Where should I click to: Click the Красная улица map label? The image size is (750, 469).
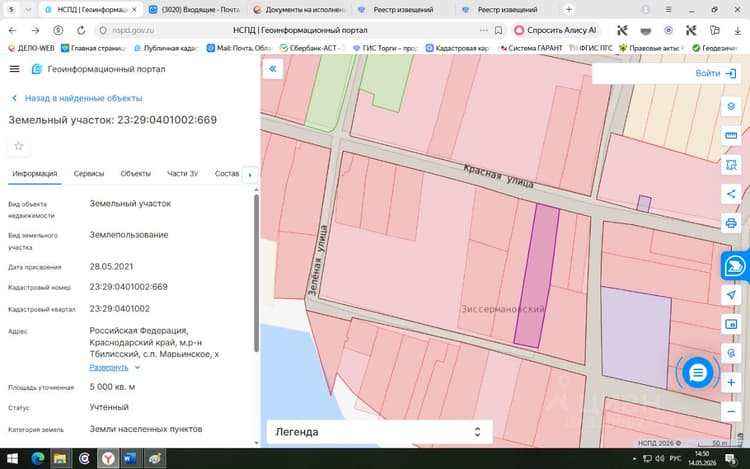[498, 176]
